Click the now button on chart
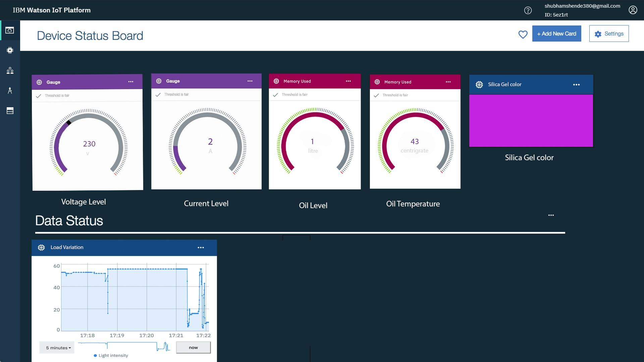Screen dimensions: 644x362 (x=193, y=348)
